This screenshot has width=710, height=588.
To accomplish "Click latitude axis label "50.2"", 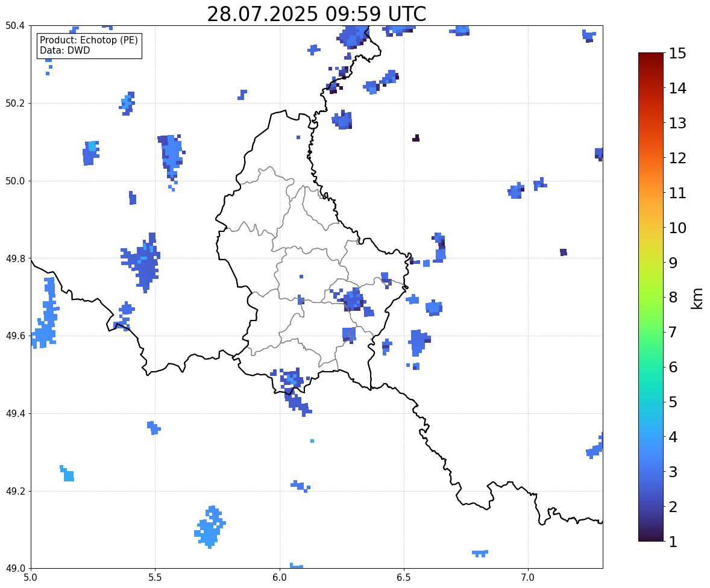I will [x=15, y=103].
